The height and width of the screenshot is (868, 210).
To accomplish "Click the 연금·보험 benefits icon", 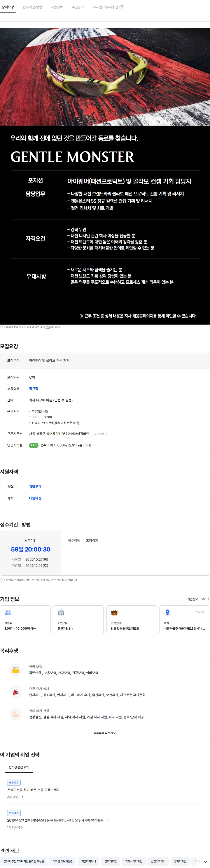I will pyautogui.click(x=16, y=670).
